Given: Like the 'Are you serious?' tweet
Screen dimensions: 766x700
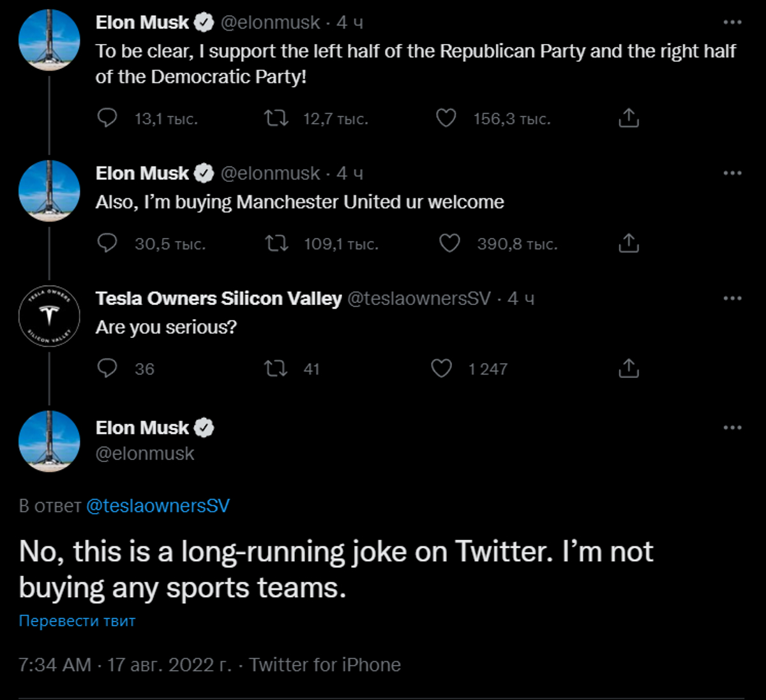Looking at the screenshot, I should [x=441, y=368].
